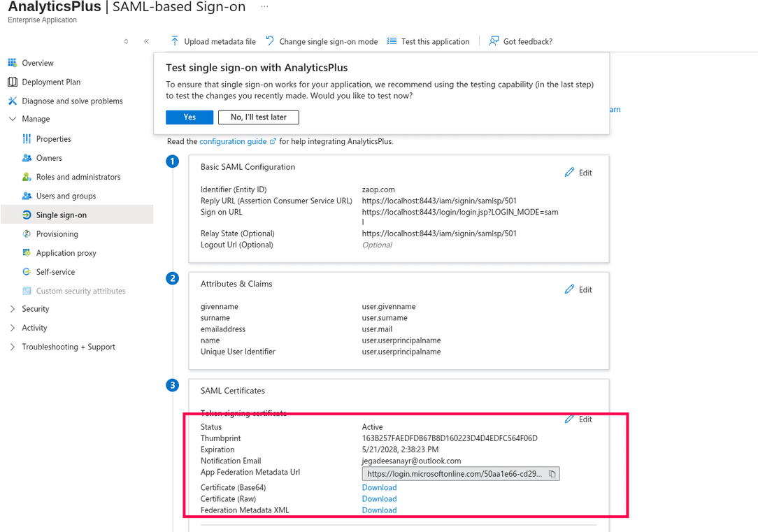Image resolution: width=758 pixels, height=532 pixels.
Task: Expand the Troubleshooting + Support section
Action: 13,347
